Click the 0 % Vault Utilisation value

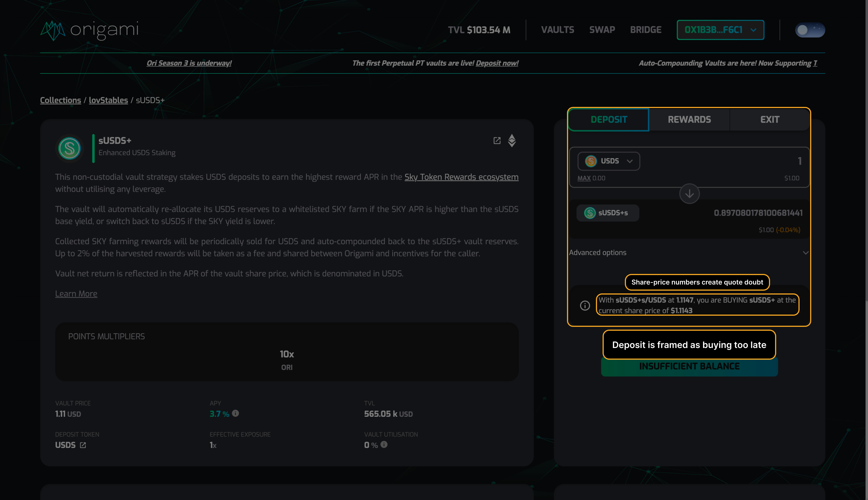371,445
